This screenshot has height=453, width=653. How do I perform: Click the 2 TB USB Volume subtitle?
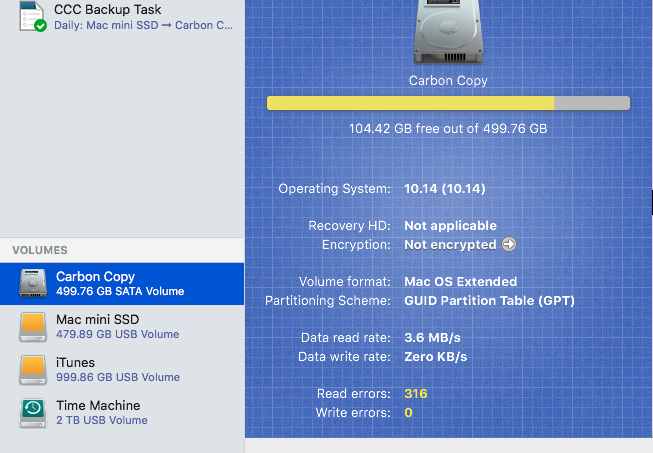coord(102,420)
